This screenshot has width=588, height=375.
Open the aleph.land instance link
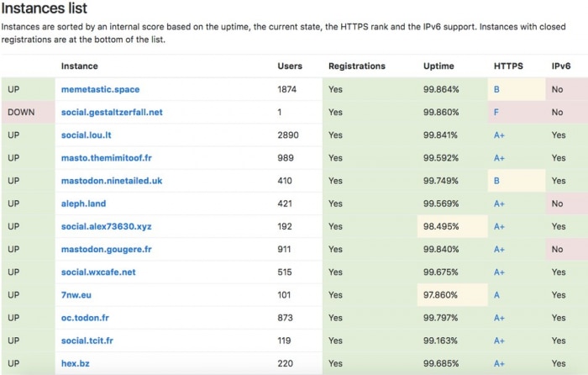[83, 203]
